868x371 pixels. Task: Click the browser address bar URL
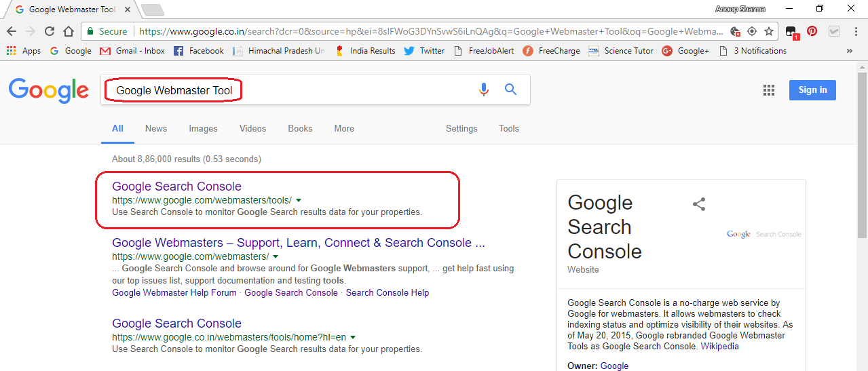pos(431,31)
